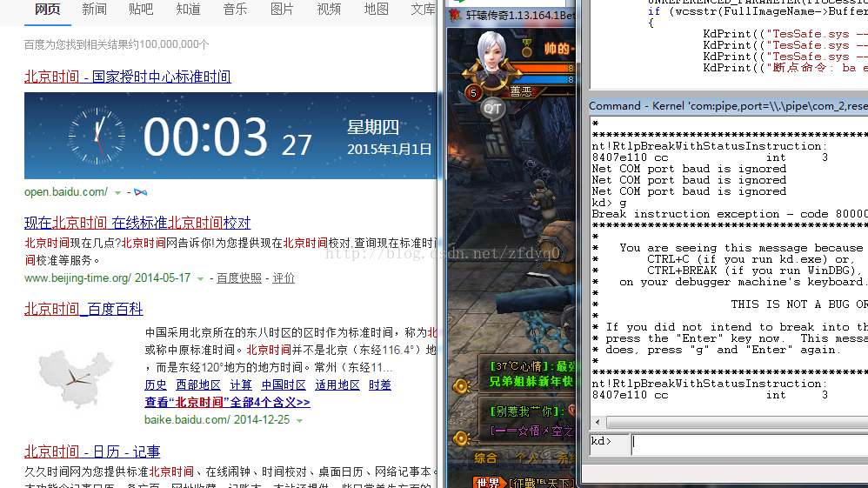
Task: Click the 百度快照 link
Action: (x=239, y=278)
